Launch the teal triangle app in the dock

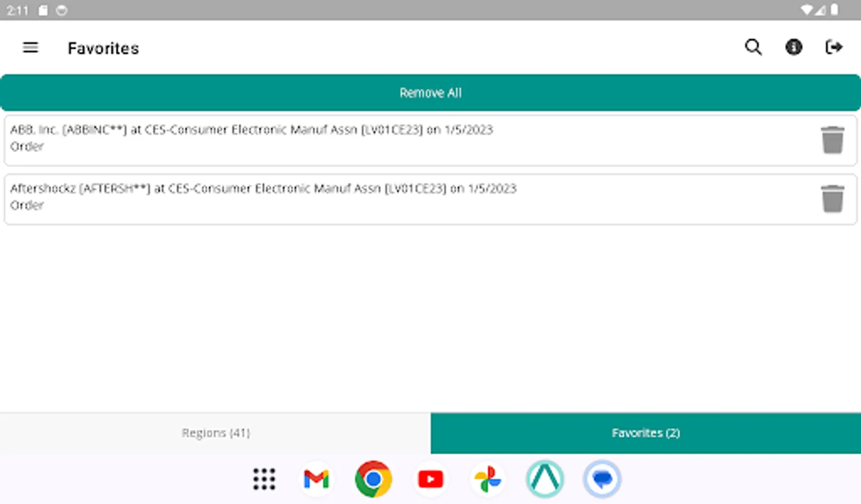point(545,479)
